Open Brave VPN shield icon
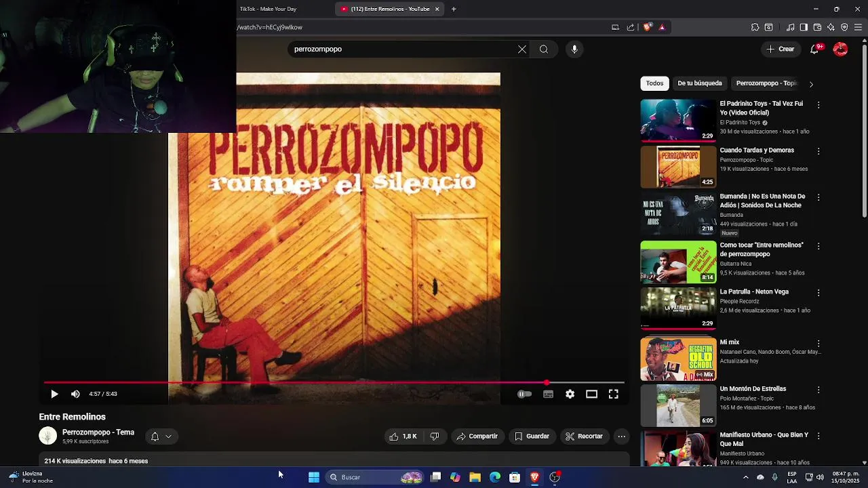The height and width of the screenshot is (488, 868). click(x=844, y=27)
